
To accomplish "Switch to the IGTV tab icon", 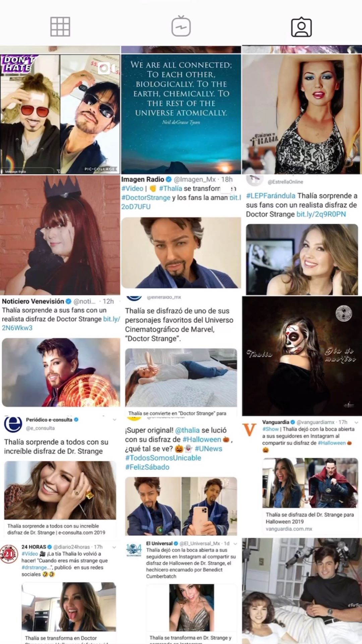I will click(181, 26).
